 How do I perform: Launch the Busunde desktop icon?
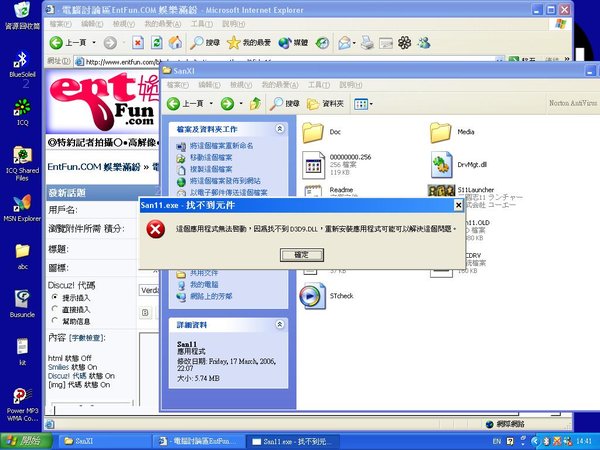tap(22, 304)
